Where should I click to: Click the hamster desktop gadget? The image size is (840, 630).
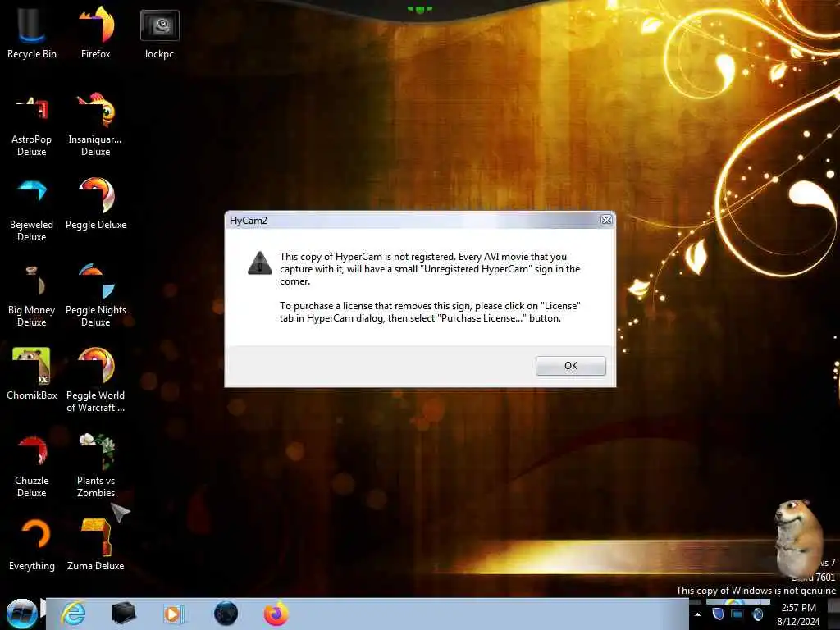click(x=797, y=537)
